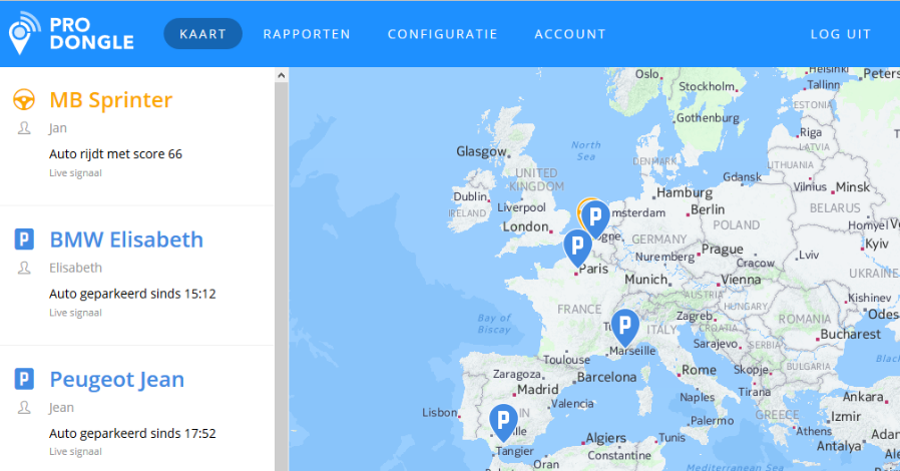The height and width of the screenshot is (471, 900).
Task: Select the parking marker near Amsterdam
Action: point(596,217)
